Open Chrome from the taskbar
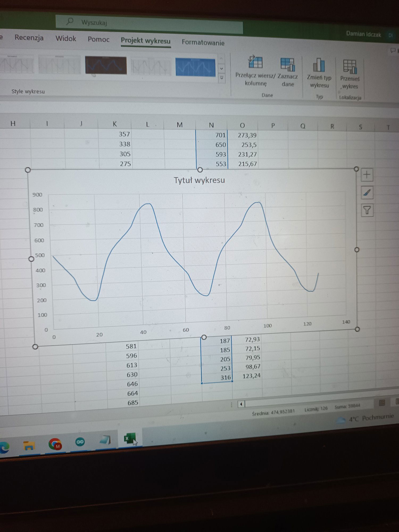 [x=55, y=444]
